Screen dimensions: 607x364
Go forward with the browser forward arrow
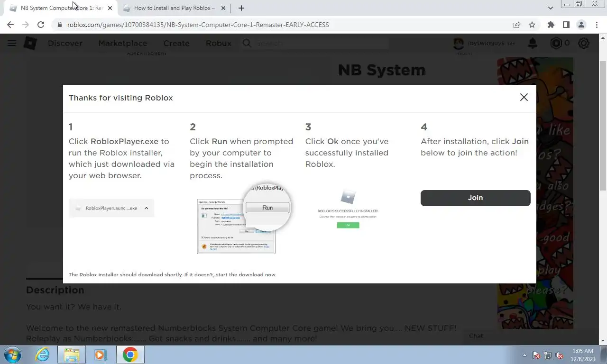26,25
